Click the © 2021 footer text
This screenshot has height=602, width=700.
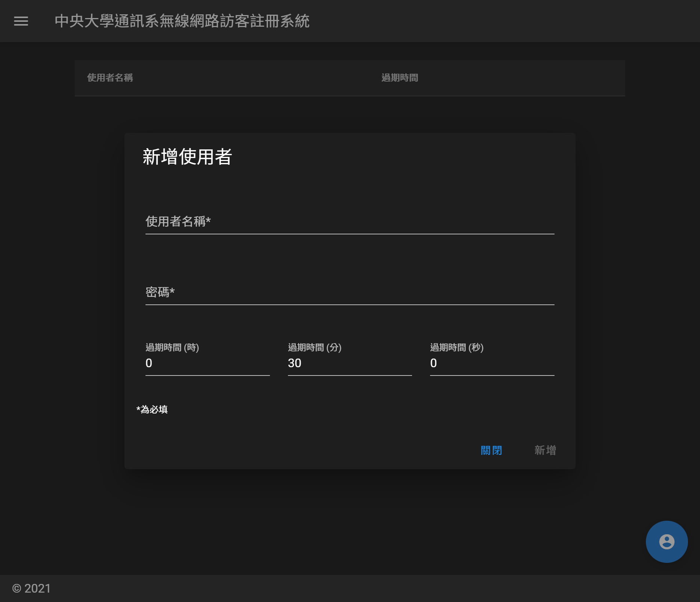tap(32, 588)
